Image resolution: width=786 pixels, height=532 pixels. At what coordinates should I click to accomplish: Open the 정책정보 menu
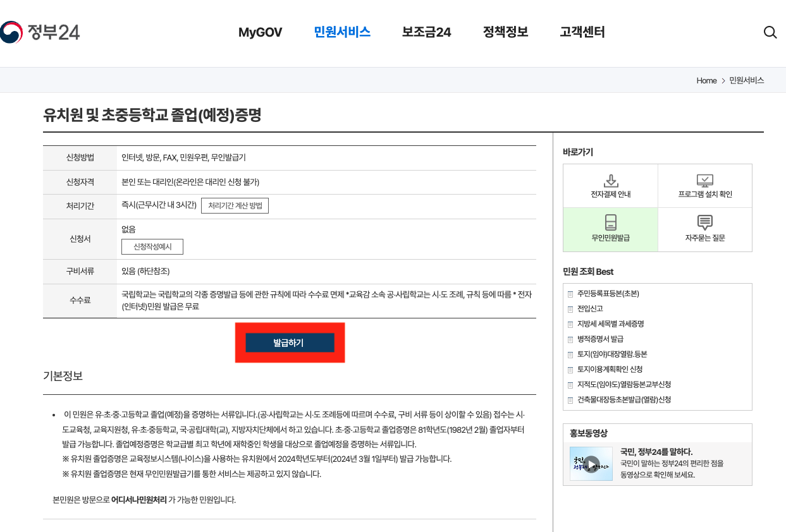click(x=505, y=32)
